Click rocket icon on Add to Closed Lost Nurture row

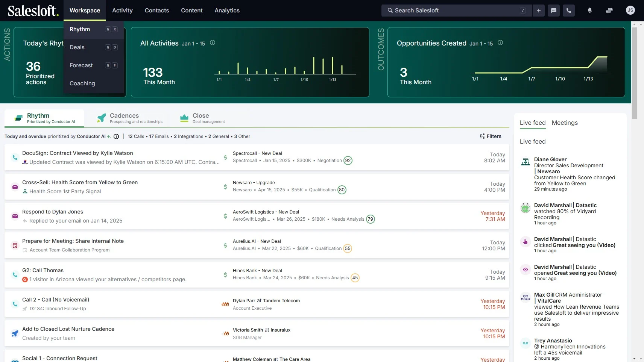(x=15, y=333)
